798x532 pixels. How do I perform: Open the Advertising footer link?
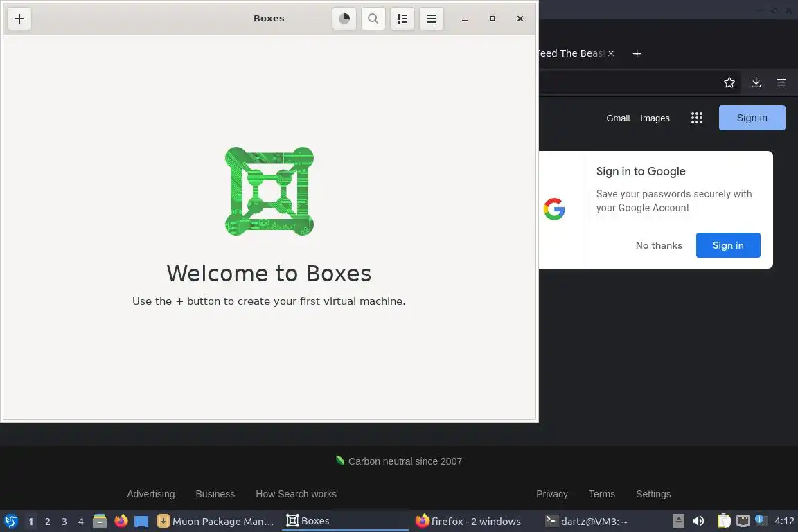150,494
